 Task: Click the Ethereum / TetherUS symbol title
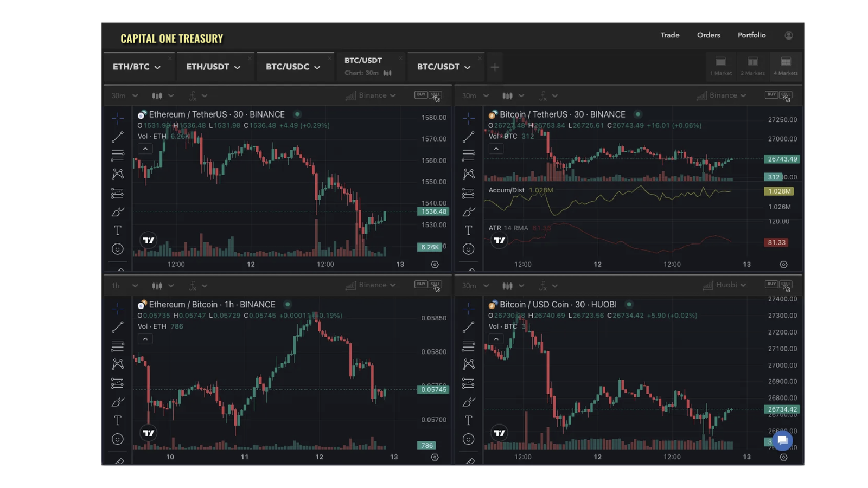pos(216,114)
